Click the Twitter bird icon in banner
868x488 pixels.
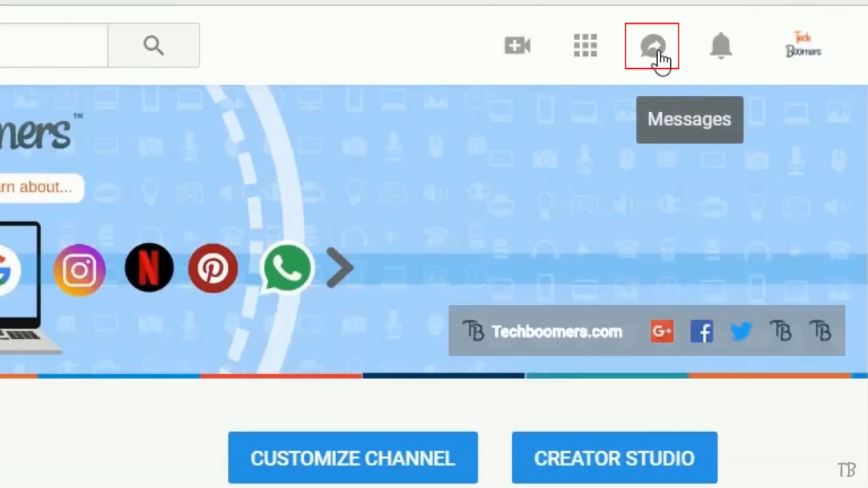pyautogui.click(x=741, y=331)
